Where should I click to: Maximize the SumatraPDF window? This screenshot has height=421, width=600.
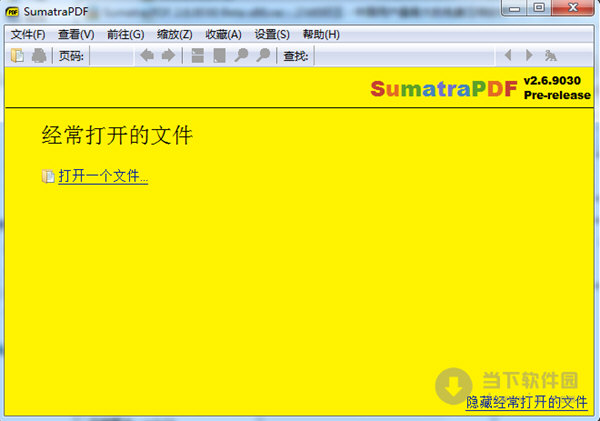pyautogui.click(x=539, y=8)
